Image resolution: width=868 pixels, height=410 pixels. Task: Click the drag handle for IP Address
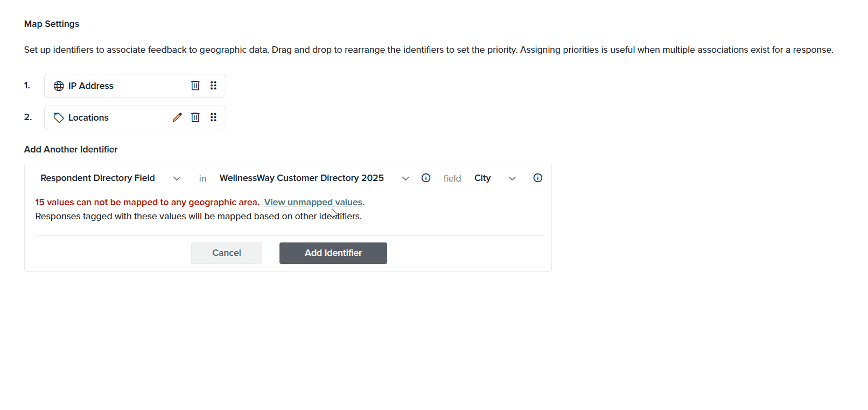[x=214, y=86]
